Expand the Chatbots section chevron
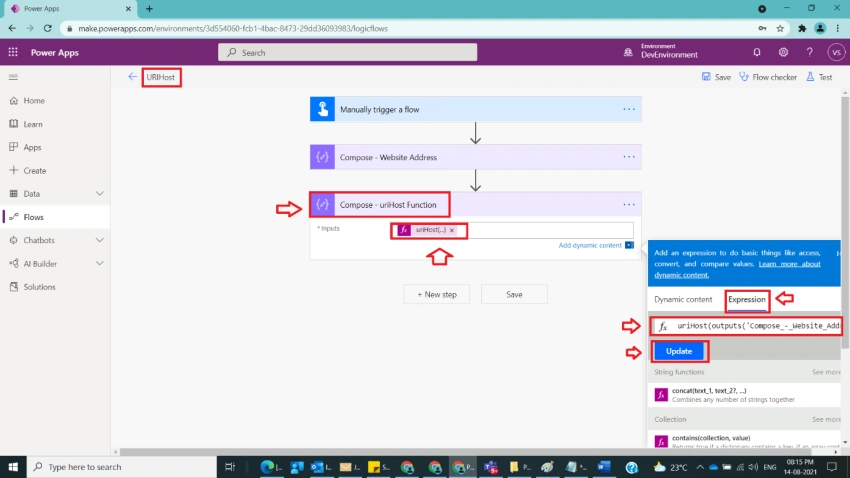Image resolution: width=850 pixels, height=478 pixels. pos(100,240)
